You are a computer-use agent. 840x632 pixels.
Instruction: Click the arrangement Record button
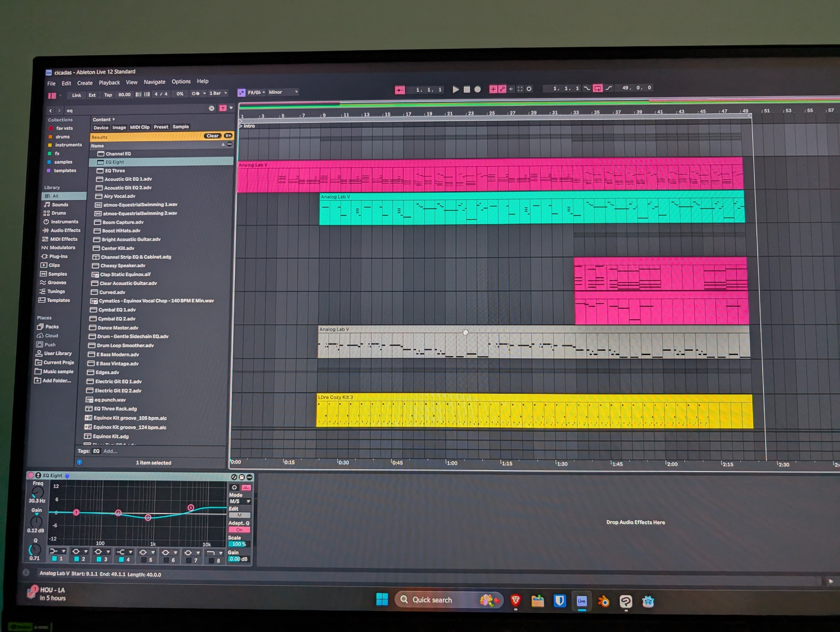(x=477, y=90)
